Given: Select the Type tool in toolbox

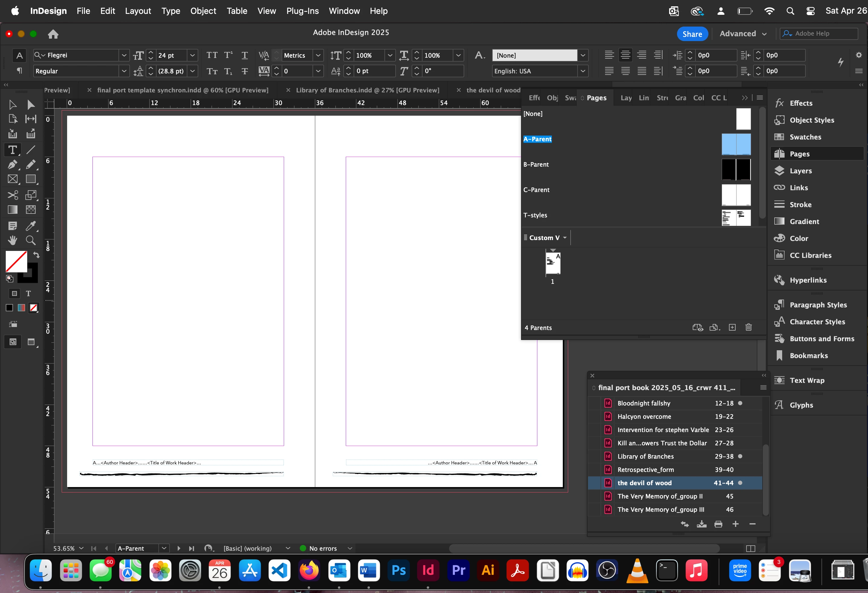Looking at the screenshot, I should [x=12, y=150].
